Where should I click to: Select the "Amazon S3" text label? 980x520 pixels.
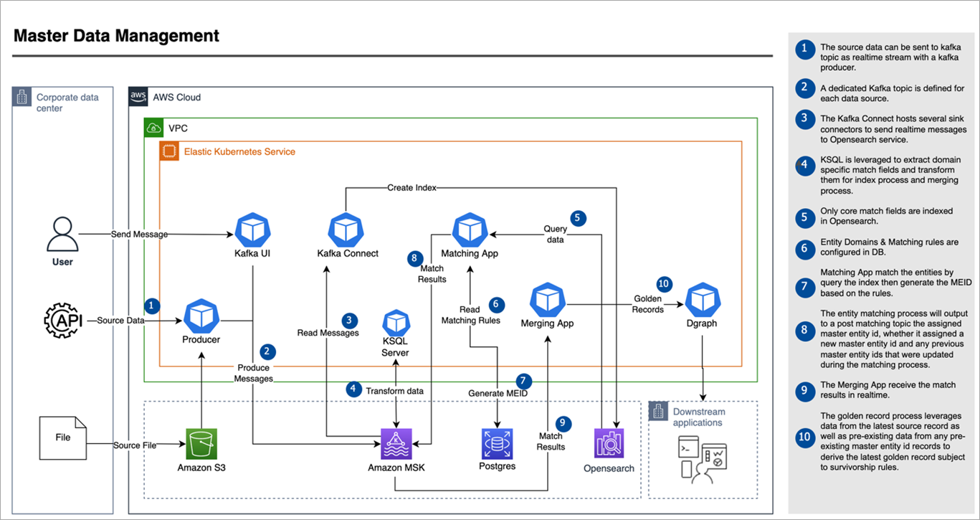click(x=201, y=468)
